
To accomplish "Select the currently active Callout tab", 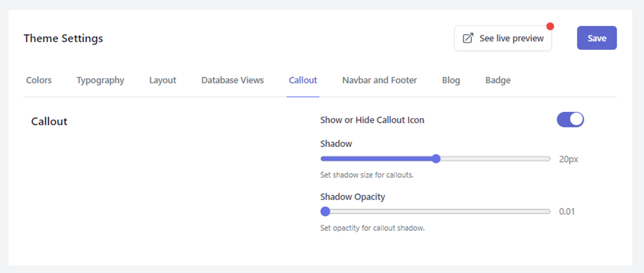I will click(x=303, y=80).
